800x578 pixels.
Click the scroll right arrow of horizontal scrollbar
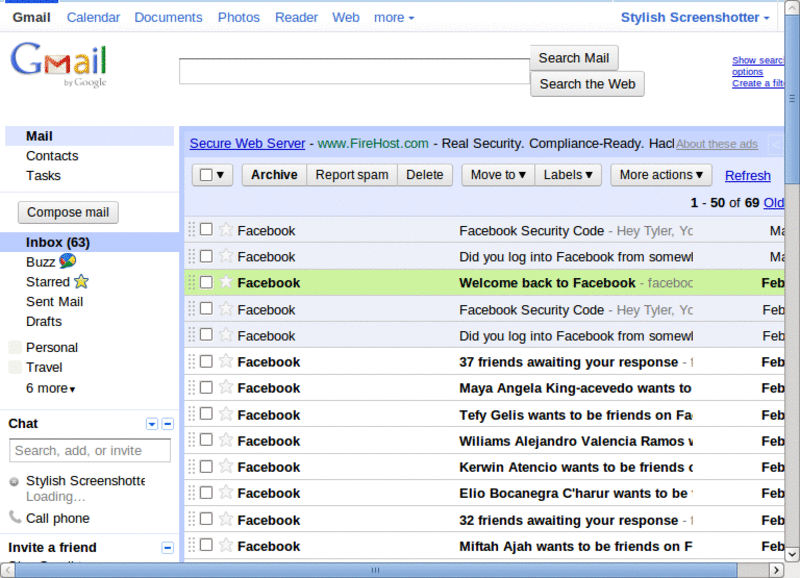coord(776,570)
